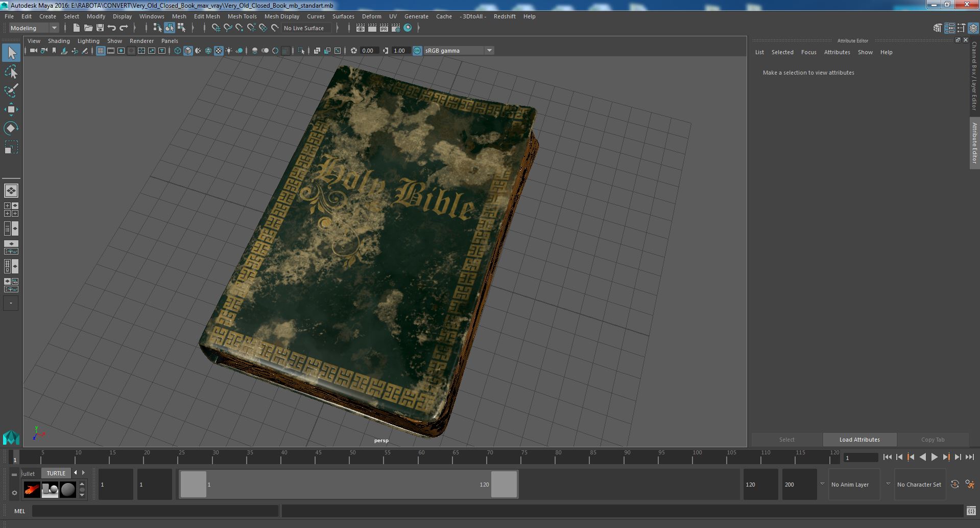Enable snap to curves magnet icon
This screenshot has height=528, width=980.
pyautogui.click(x=228, y=28)
